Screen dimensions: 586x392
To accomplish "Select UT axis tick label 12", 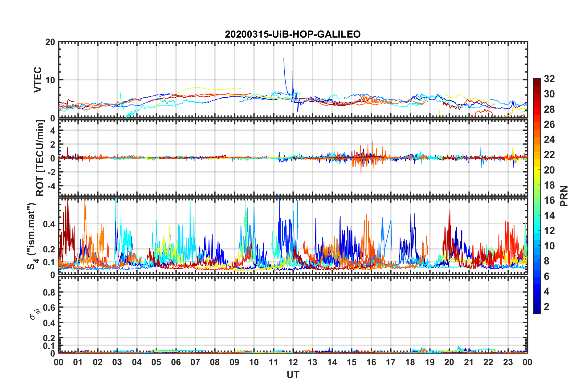I will [293, 362].
